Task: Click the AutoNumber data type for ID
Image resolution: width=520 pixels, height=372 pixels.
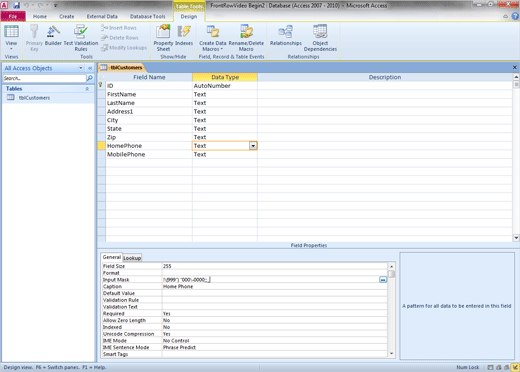Action: [x=225, y=86]
